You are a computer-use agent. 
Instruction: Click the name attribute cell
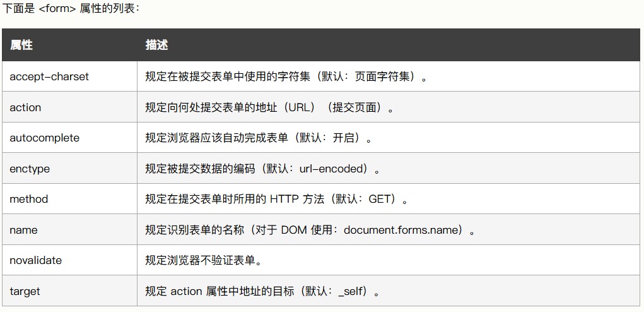(x=23, y=230)
